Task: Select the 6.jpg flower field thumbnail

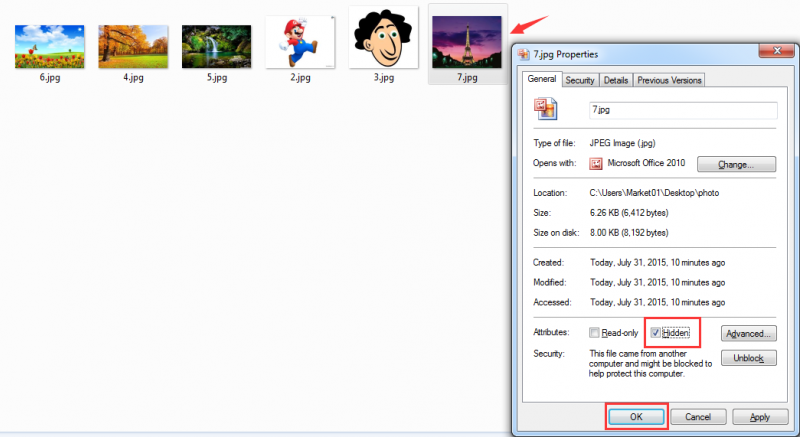Action: pyautogui.click(x=49, y=46)
